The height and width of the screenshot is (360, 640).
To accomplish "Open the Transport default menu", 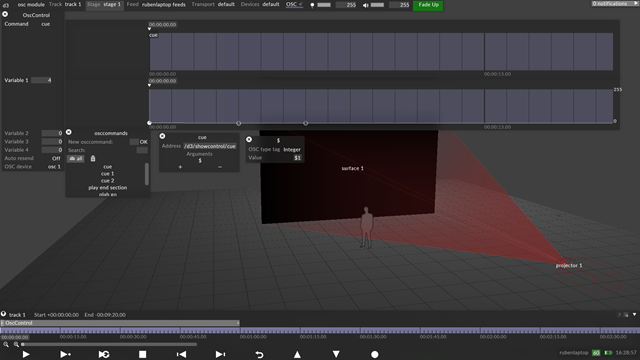I will pos(213,4).
